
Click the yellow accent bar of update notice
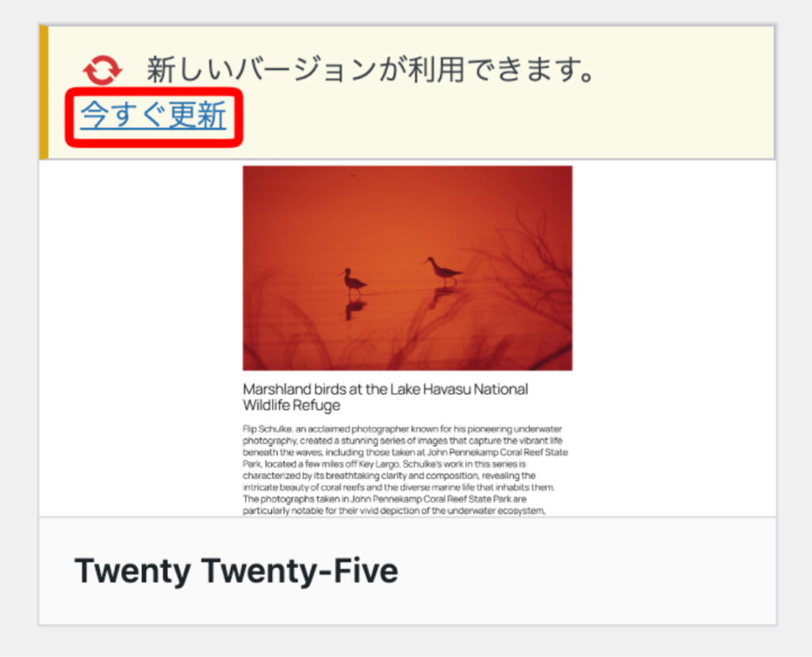[x=44, y=92]
